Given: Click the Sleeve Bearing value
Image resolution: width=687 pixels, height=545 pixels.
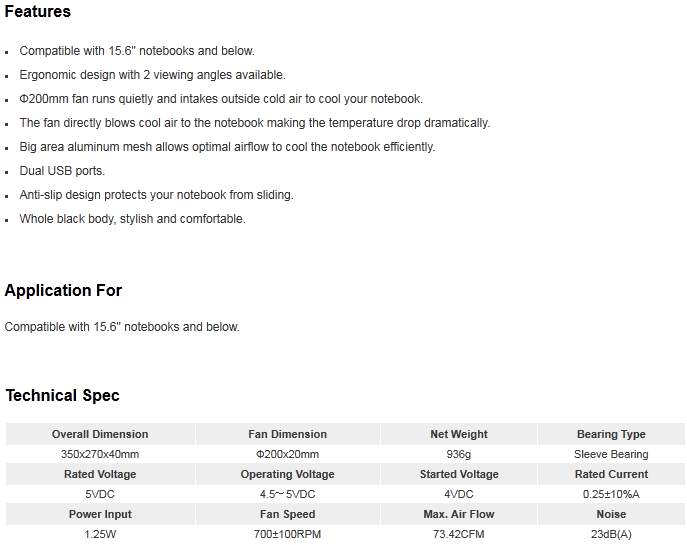Looking at the screenshot, I should [x=611, y=454].
